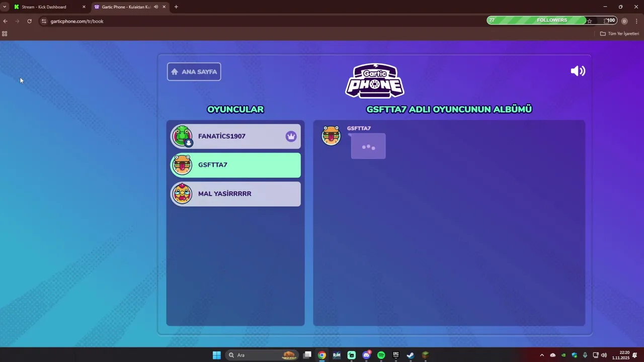Viewport: 644px width, 362px height.
Task: Open the Chrome profile avatar
Action: 624,21
